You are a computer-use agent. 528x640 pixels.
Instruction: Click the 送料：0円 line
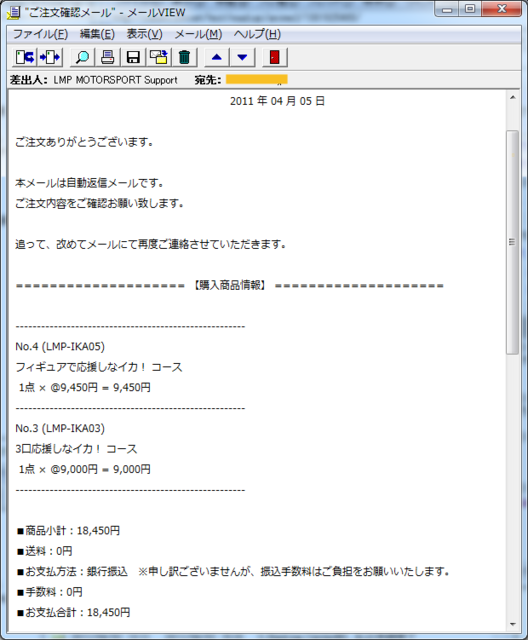tap(44, 551)
